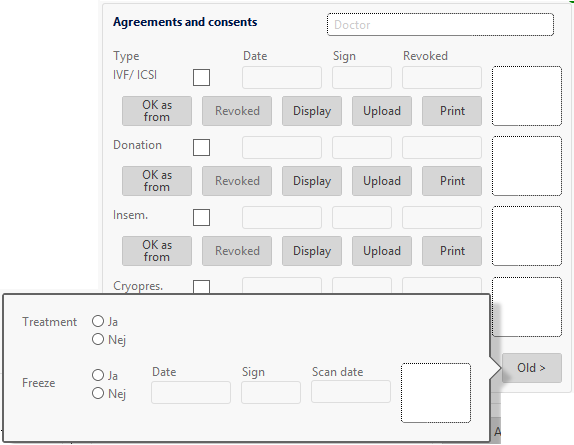Open the Old > panel button

[x=532, y=368]
